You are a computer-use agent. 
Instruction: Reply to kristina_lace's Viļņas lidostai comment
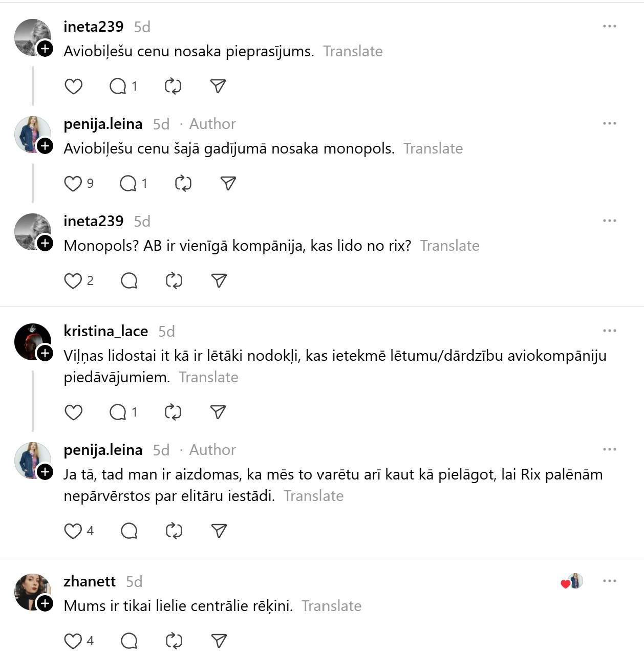(118, 412)
